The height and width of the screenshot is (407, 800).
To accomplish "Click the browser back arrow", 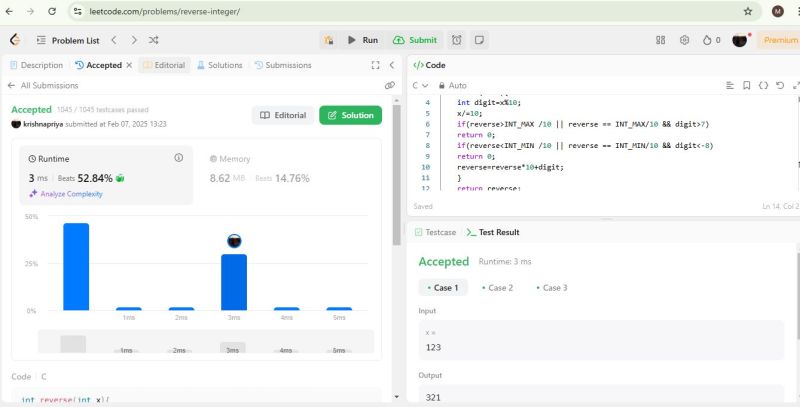I will (9, 11).
